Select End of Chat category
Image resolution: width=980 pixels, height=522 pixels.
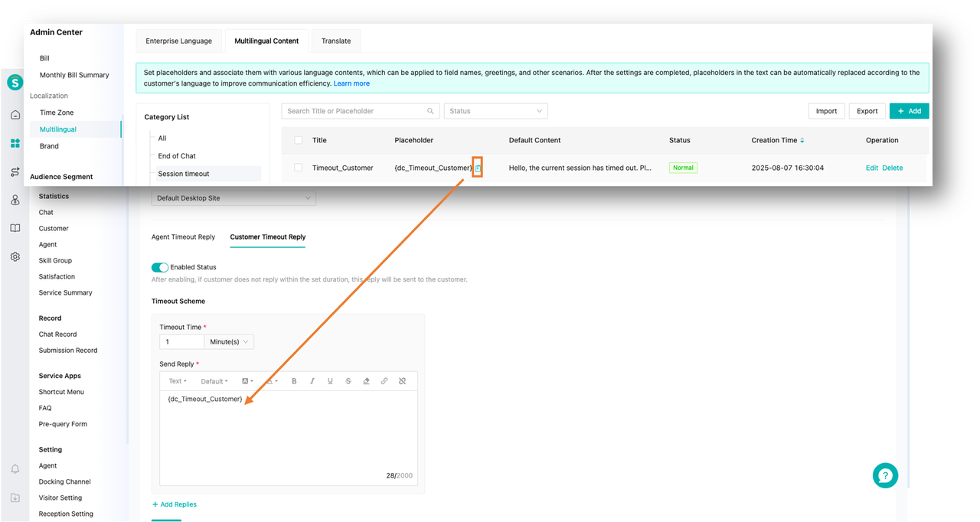tap(177, 156)
